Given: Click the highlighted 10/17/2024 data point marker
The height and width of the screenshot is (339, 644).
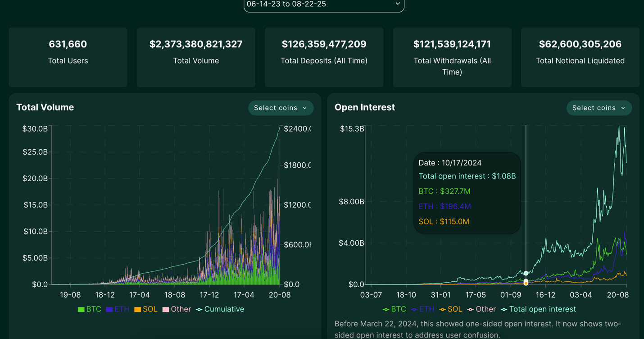Looking at the screenshot, I should click(526, 273).
